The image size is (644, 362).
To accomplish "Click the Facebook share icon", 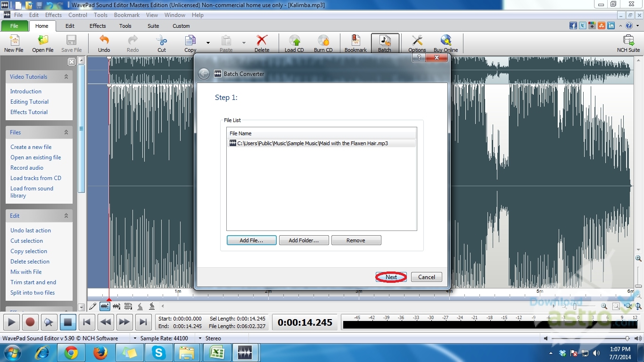I will [x=573, y=26].
